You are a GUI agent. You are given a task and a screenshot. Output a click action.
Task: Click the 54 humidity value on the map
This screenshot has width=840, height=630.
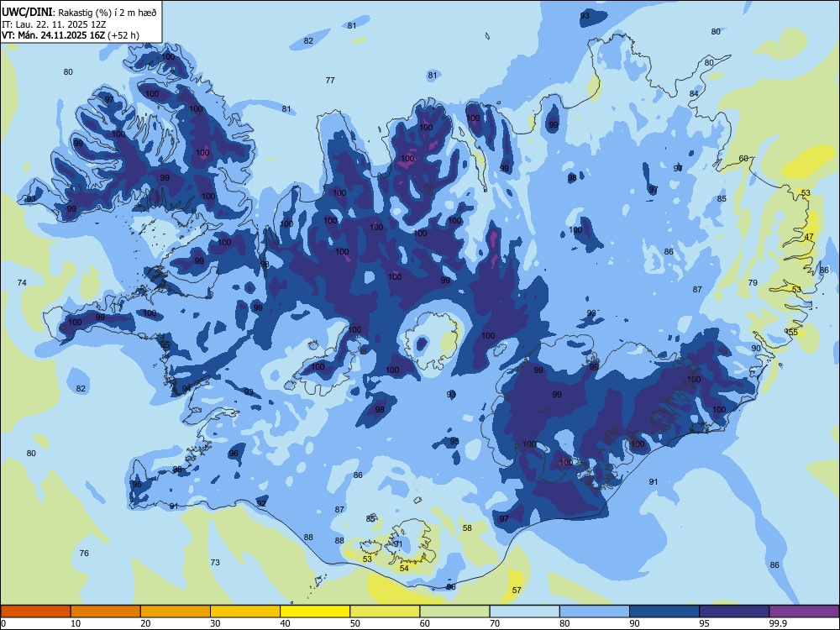click(x=404, y=568)
